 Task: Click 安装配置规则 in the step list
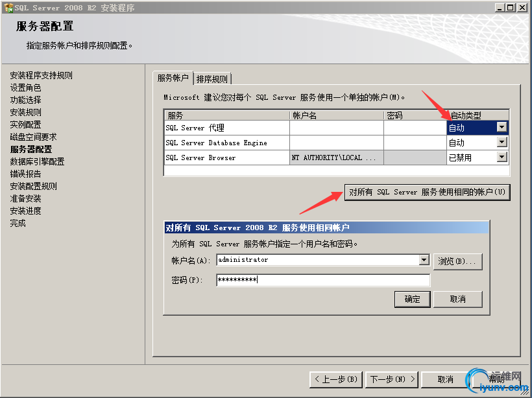pyautogui.click(x=33, y=186)
